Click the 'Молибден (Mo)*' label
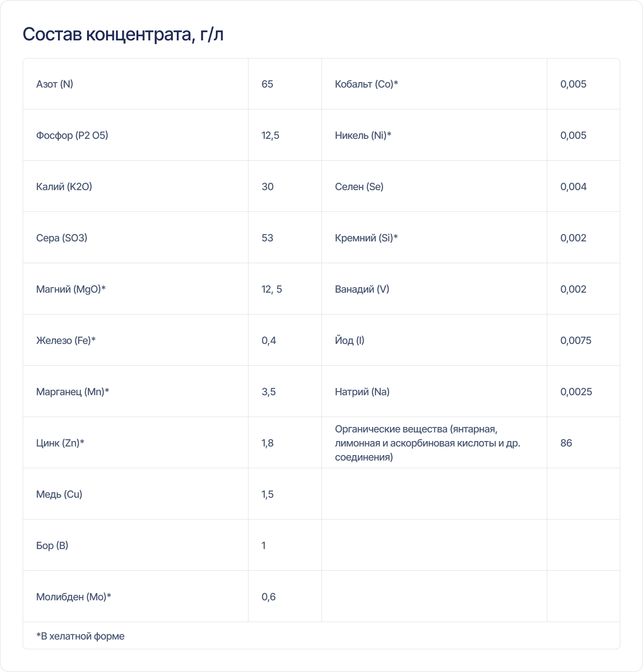Viewport: 643px width, 672px height. point(73,597)
